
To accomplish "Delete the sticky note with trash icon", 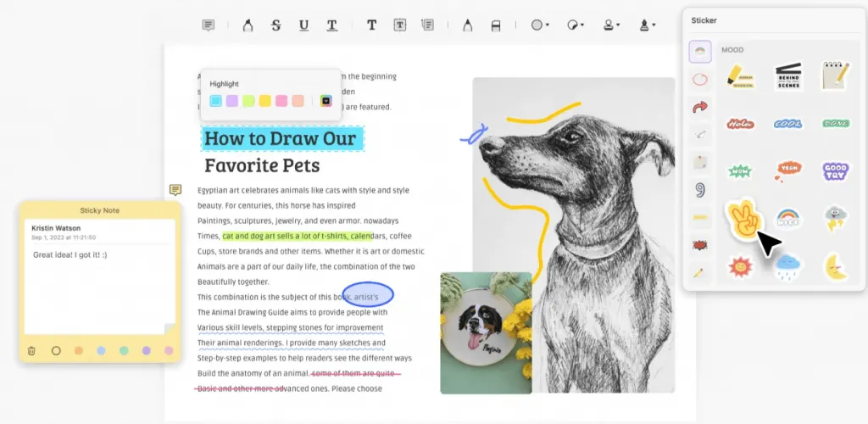I will coord(31,350).
